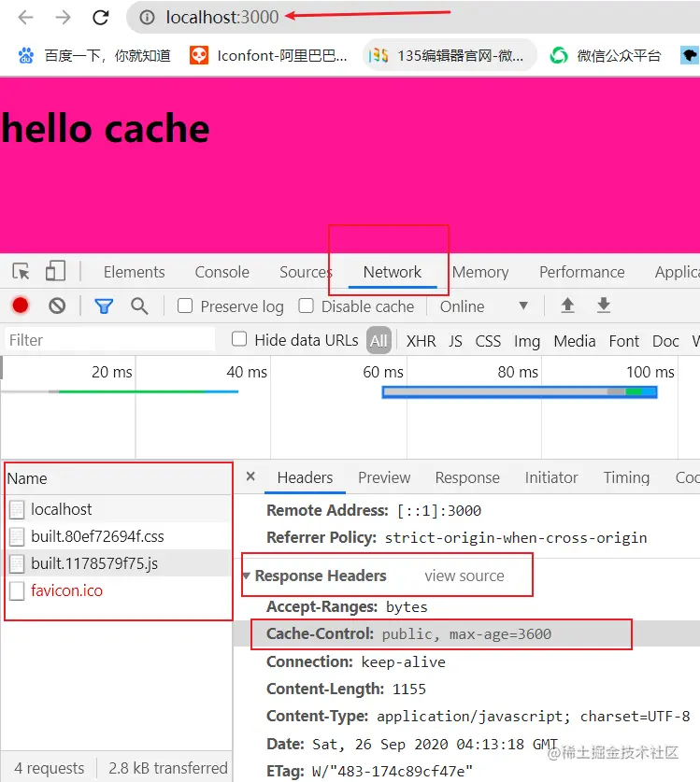View site information icon in address bar

tap(147, 18)
